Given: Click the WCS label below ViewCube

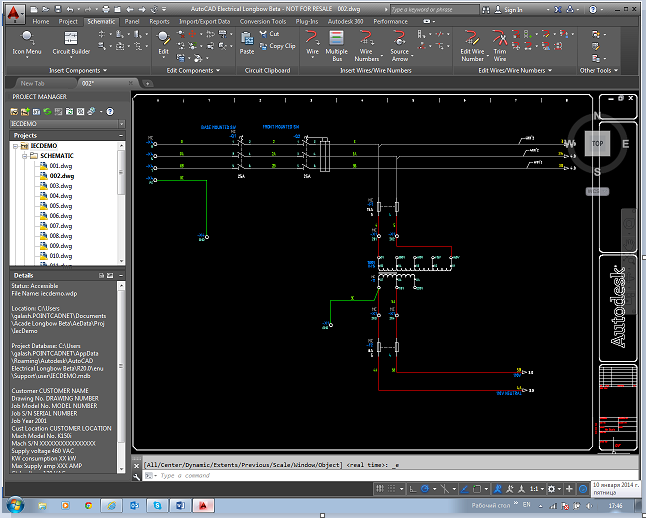Looking at the screenshot, I should tap(597, 192).
